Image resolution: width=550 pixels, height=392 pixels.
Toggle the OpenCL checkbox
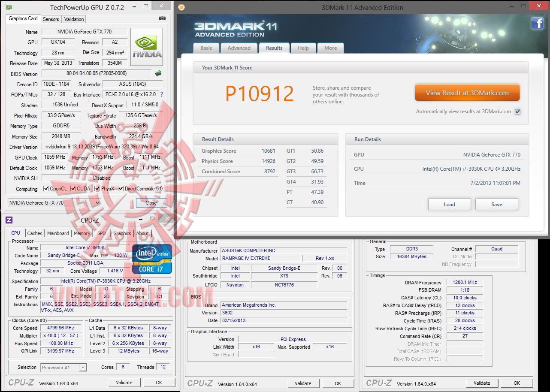[46, 189]
